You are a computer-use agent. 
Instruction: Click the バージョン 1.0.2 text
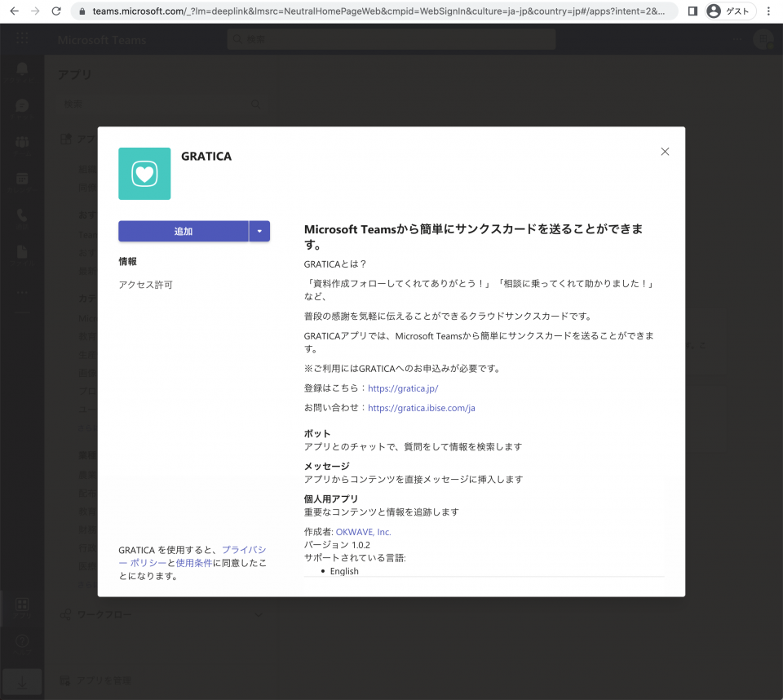[337, 545]
